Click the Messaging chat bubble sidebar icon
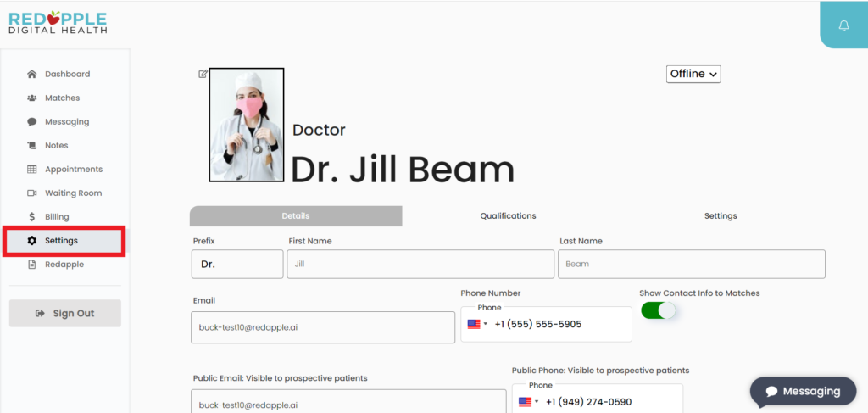Screen dimensions: 868x413 point(32,122)
